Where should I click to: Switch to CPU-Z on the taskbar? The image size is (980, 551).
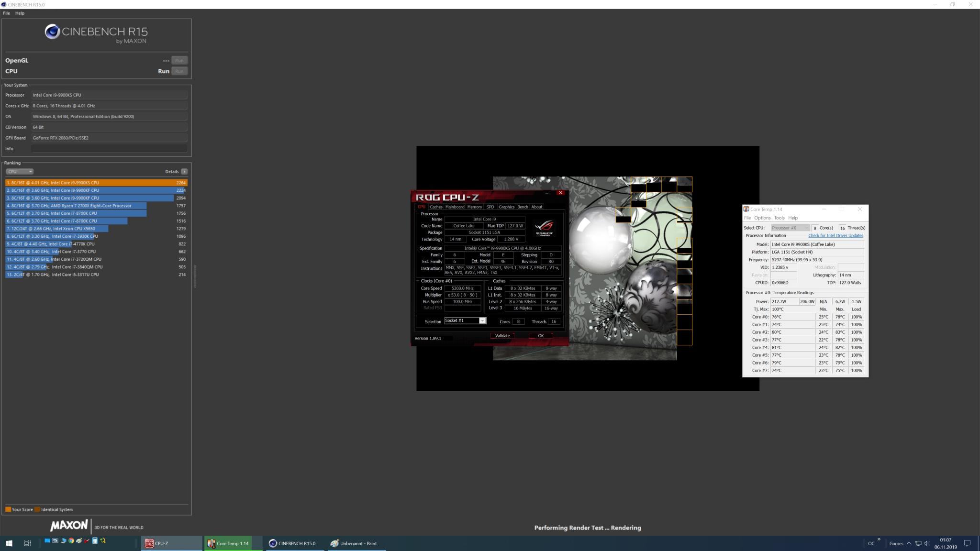coord(172,543)
